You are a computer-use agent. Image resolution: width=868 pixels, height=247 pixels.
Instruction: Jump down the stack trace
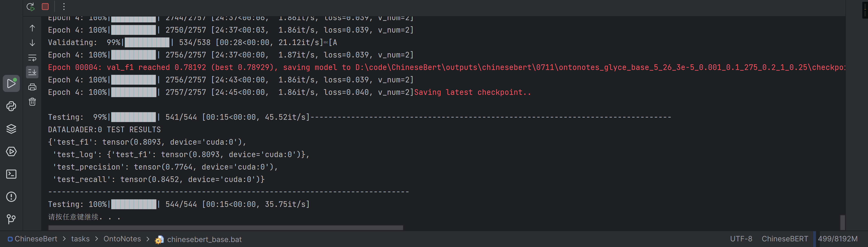[x=32, y=43]
